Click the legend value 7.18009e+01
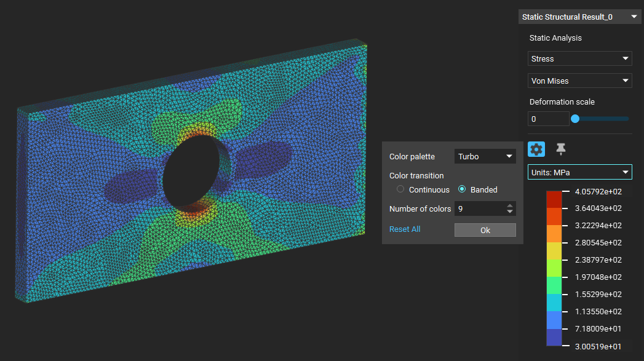The width and height of the screenshot is (644, 361). click(x=598, y=328)
